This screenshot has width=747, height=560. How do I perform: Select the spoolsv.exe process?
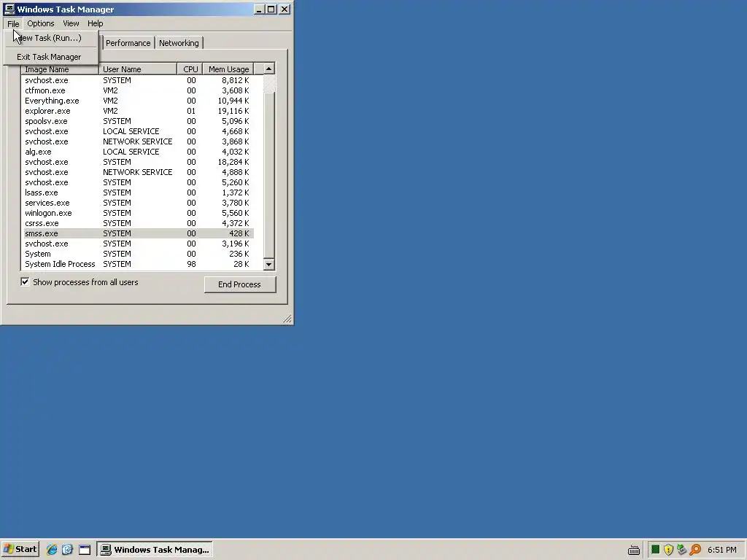[139, 121]
